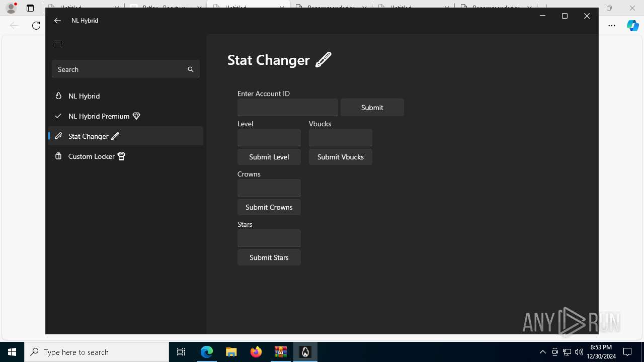Click the Stars input field
This screenshot has height=362, width=644.
pos(269,238)
